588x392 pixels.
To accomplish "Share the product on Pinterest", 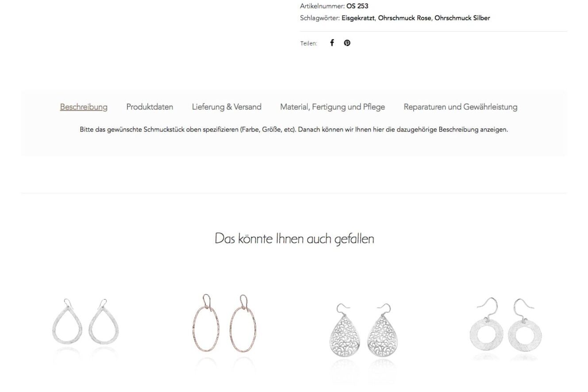I will pyautogui.click(x=347, y=43).
